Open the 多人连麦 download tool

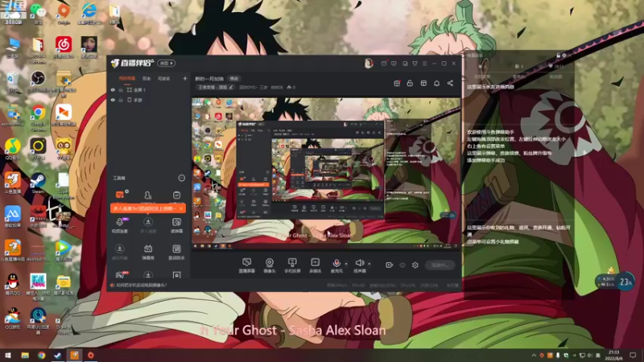(148, 225)
